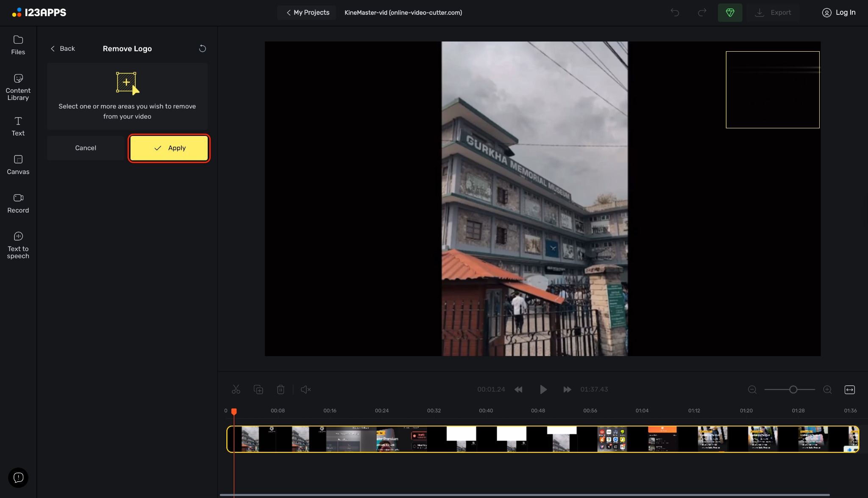Open the feedback chat bubble

click(x=18, y=478)
